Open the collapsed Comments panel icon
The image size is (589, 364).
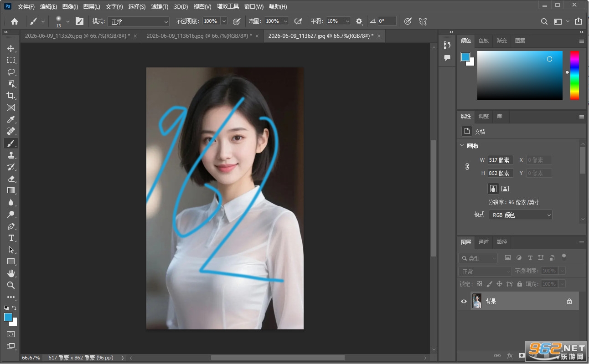coord(447,58)
